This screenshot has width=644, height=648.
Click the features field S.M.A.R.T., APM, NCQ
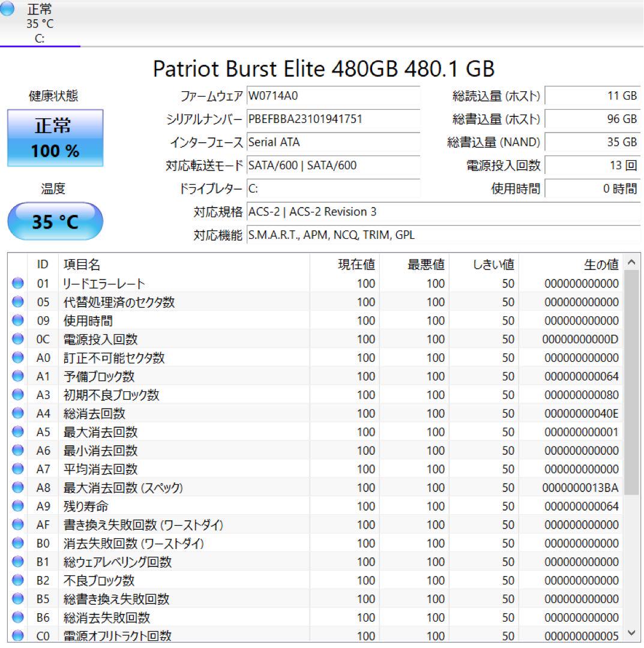point(444,235)
